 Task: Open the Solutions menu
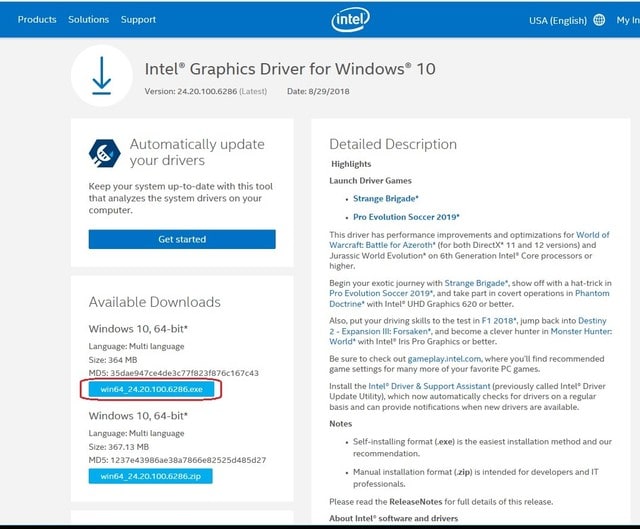tap(89, 19)
